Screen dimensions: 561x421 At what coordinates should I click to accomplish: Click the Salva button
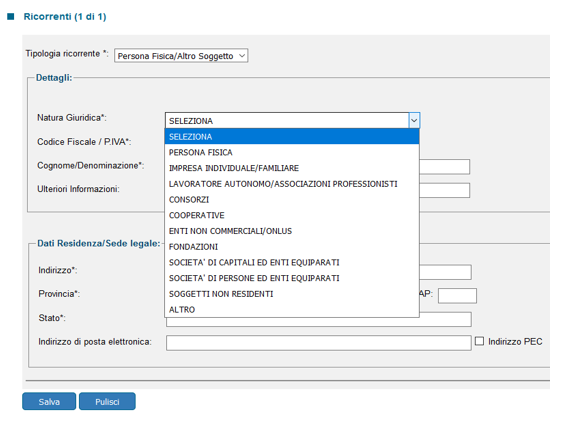[49, 401]
